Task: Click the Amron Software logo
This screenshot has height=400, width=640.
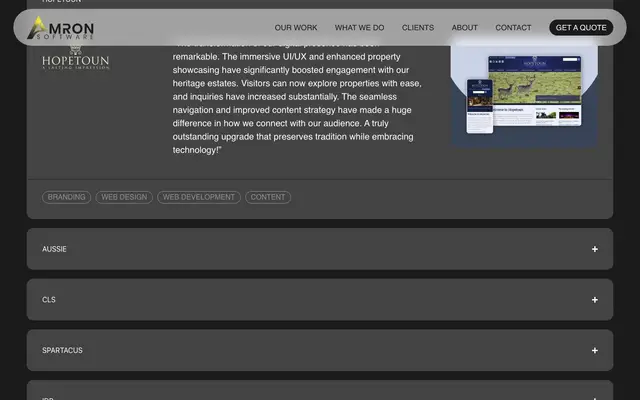Action: tap(60, 28)
